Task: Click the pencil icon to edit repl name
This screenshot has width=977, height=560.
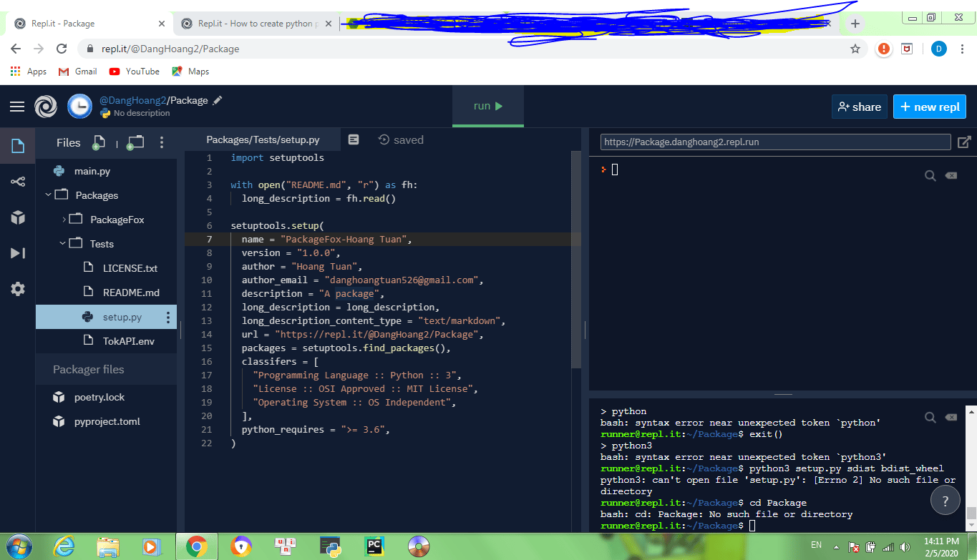Action: (x=218, y=100)
